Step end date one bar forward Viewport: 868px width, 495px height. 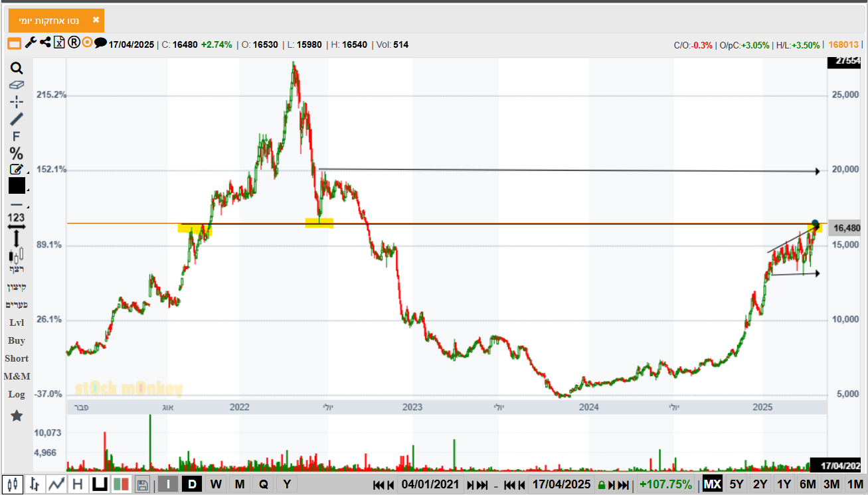coord(612,485)
